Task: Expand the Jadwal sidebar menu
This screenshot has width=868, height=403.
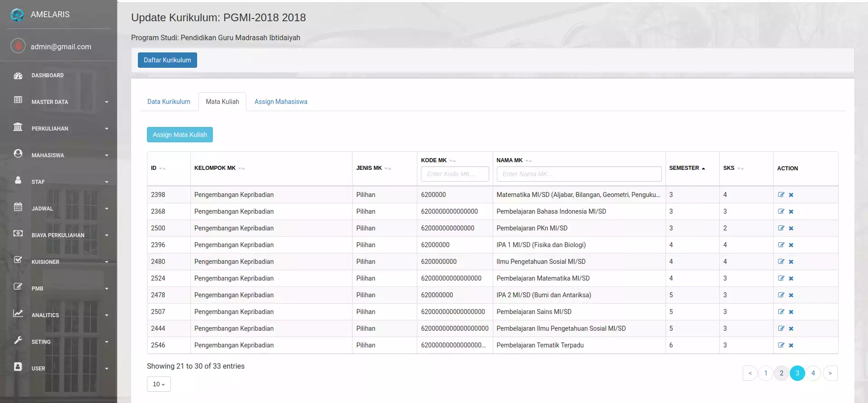Action: pyautogui.click(x=107, y=209)
